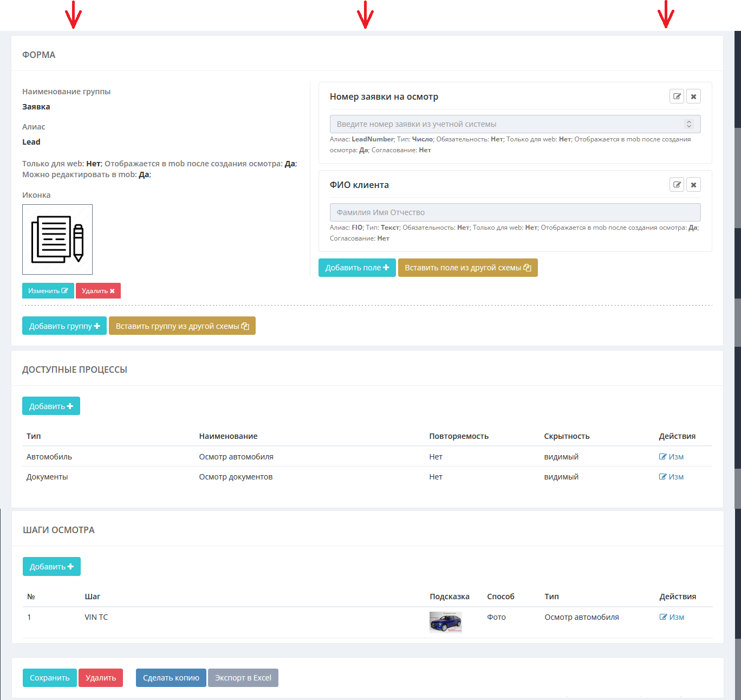The image size is (741, 700).
Task: Open the VIN ТС car hint thumbnail
Action: [445, 622]
